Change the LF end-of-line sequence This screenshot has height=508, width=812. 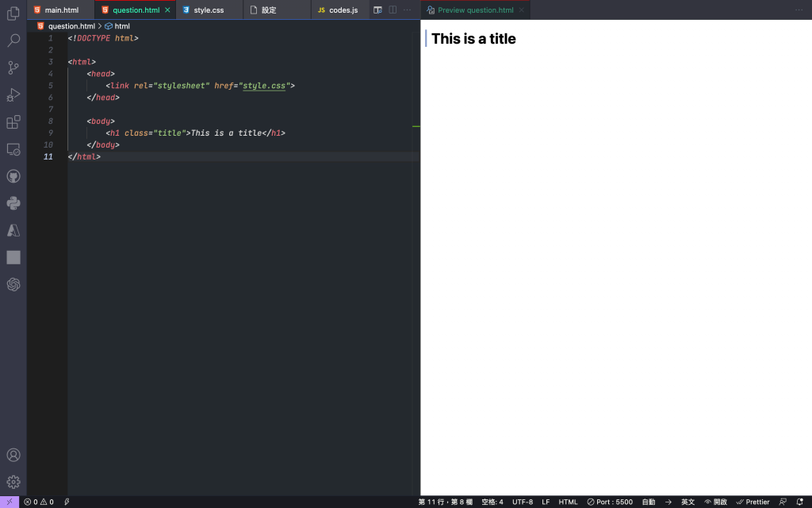tap(546, 502)
